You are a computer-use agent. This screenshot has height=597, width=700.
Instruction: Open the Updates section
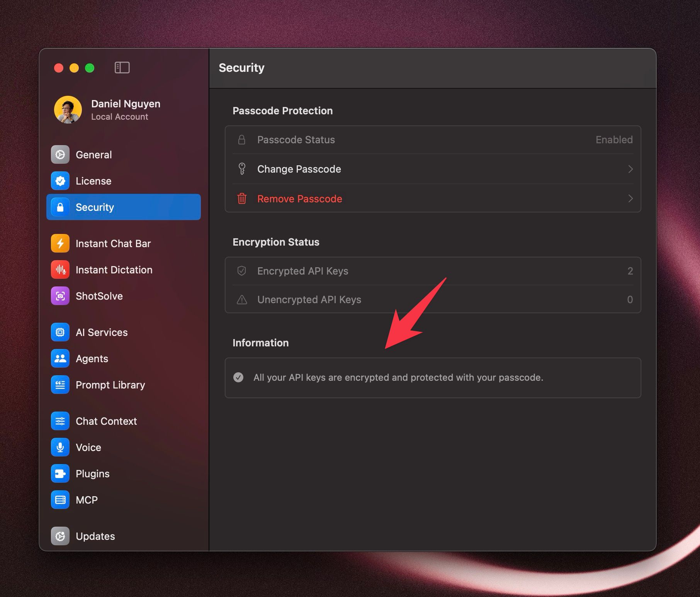95,536
